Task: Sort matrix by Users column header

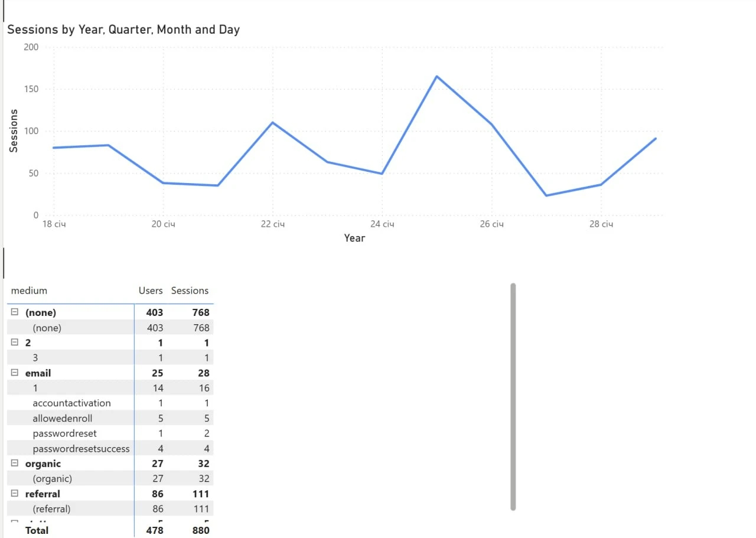Action: [150, 291]
